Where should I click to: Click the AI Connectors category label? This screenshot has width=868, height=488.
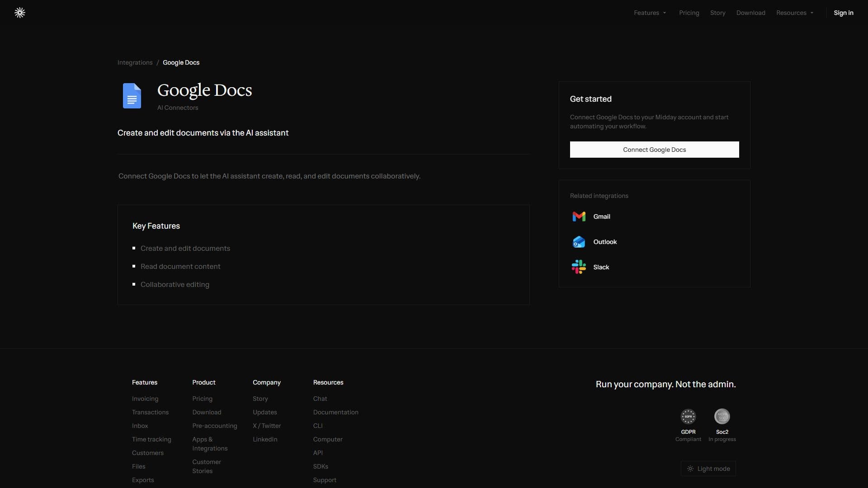(178, 108)
